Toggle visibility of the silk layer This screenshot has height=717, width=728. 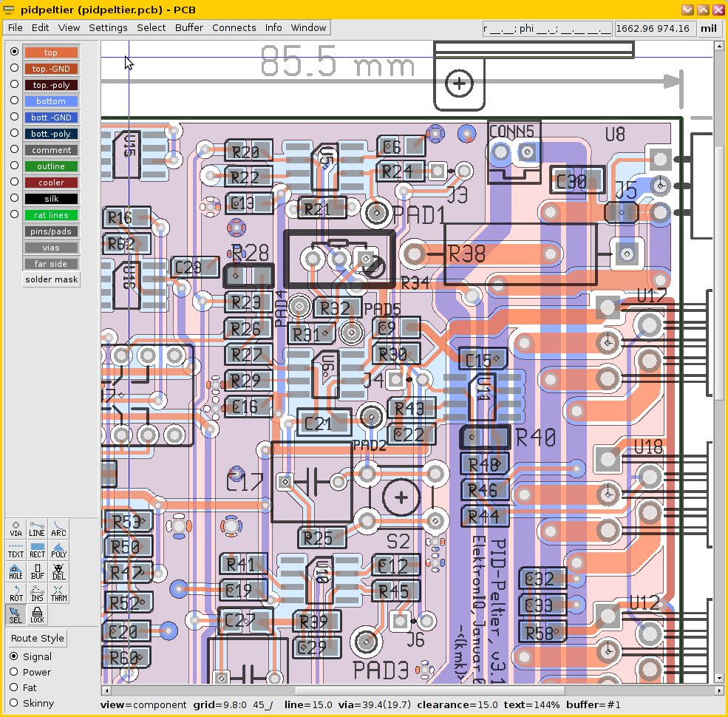pos(51,199)
